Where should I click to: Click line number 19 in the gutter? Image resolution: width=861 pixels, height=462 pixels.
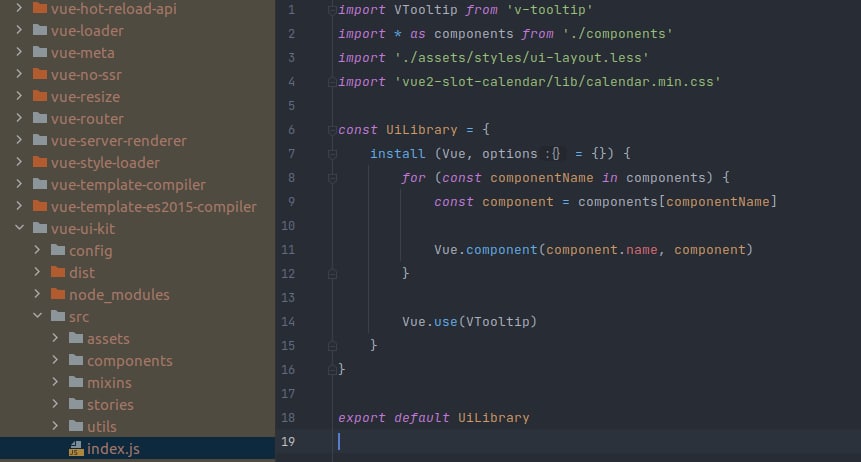[x=288, y=441]
